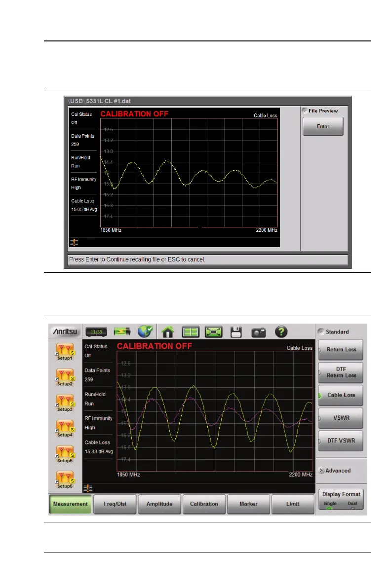The height and width of the screenshot is (588, 391).
Task: Open the Amplitude menu tab
Action: tap(159, 504)
